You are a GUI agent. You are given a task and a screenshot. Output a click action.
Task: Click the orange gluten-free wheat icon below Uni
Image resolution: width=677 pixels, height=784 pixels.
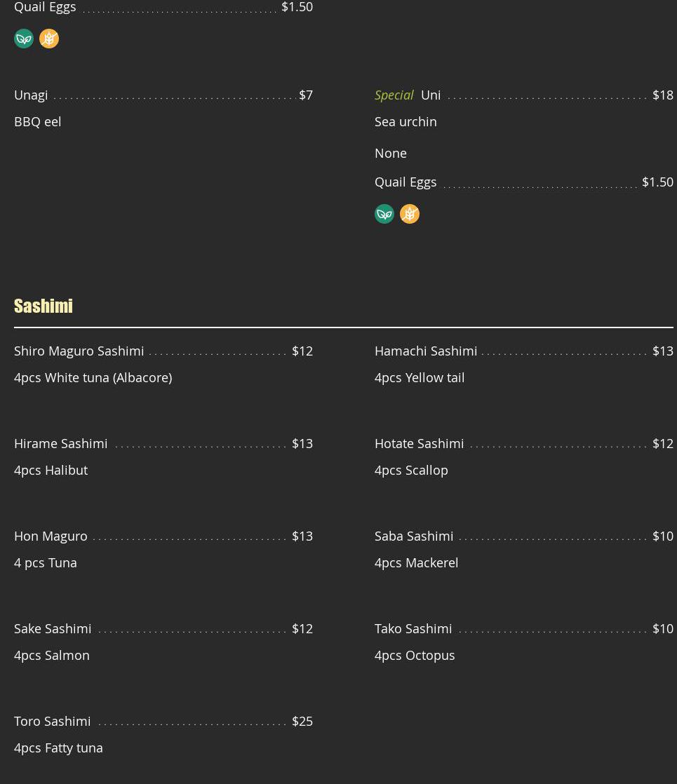point(410,214)
